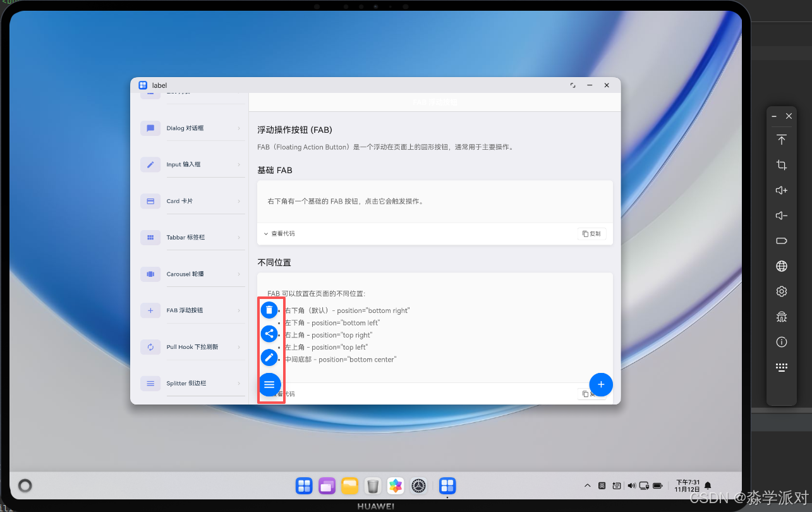Click the battery status indicator in emulator sidebar
This screenshot has height=512, width=812.
coord(782,241)
